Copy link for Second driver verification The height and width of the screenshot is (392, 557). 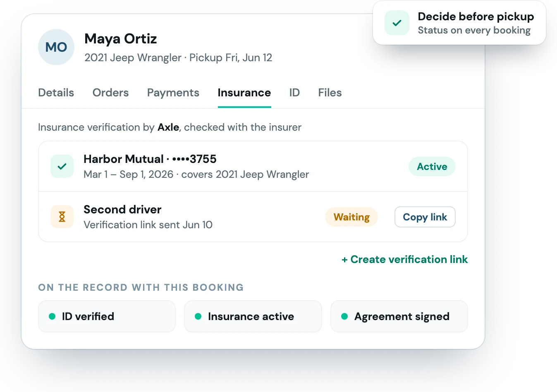[425, 217]
